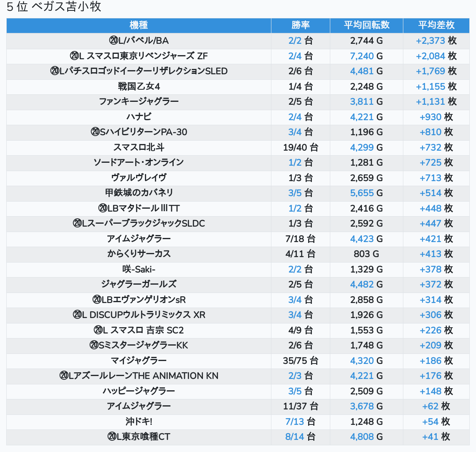The width and height of the screenshot is (476, 452).
Task: Click the 35/75 win rate cell
Action: pos(300,361)
